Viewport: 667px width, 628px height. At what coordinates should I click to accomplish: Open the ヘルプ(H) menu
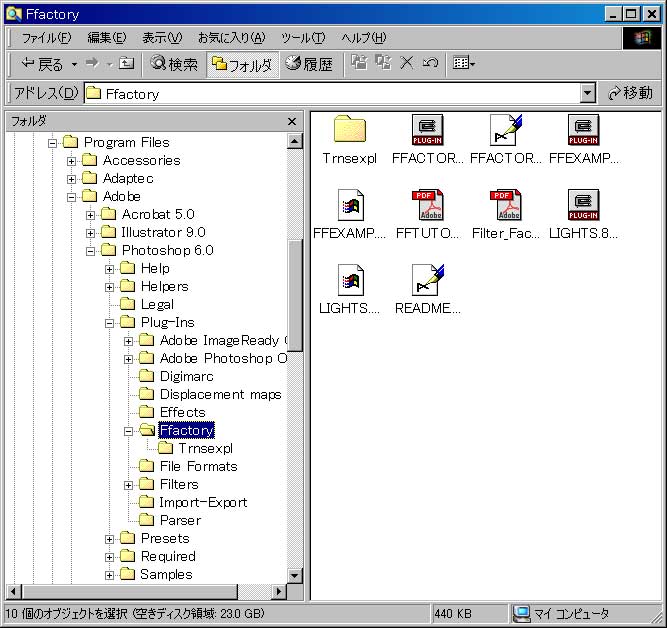(364, 38)
